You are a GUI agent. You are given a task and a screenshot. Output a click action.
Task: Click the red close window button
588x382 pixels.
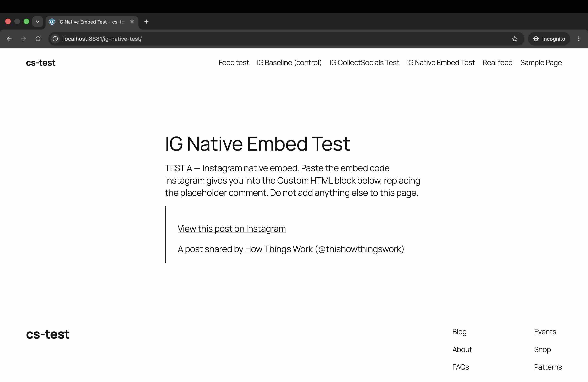[x=8, y=21]
